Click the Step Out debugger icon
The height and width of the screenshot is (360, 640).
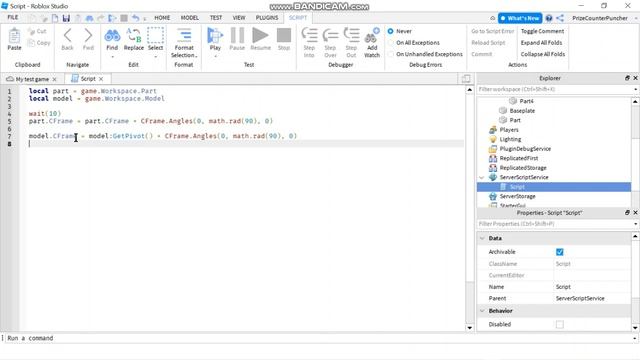click(x=351, y=36)
